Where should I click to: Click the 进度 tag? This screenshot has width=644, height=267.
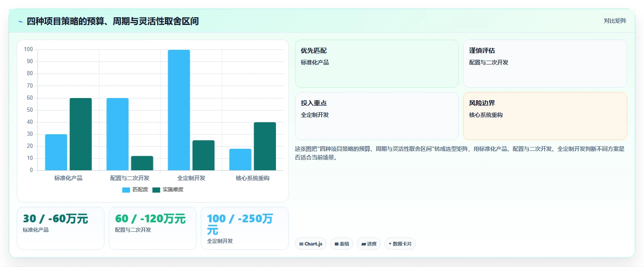coord(369,244)
